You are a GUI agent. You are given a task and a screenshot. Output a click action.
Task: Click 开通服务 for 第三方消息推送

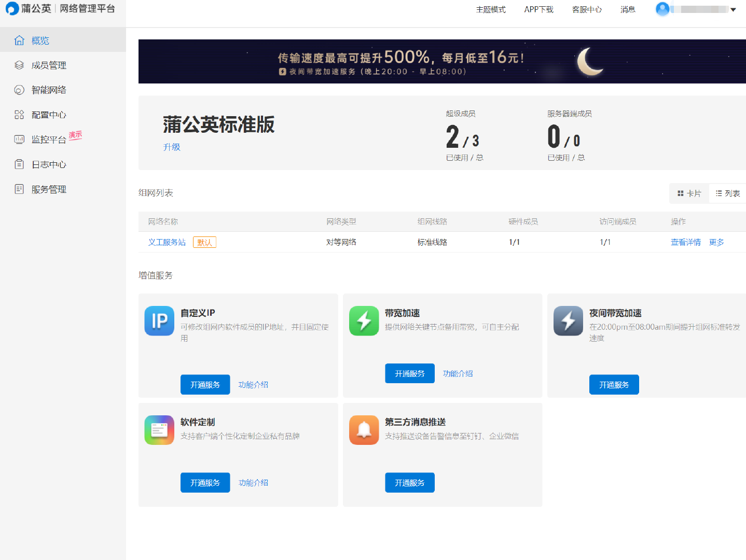(410, 483)
